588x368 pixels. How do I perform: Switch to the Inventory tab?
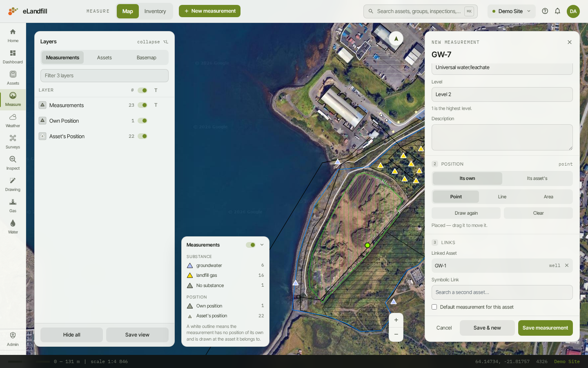click(155, 11)
